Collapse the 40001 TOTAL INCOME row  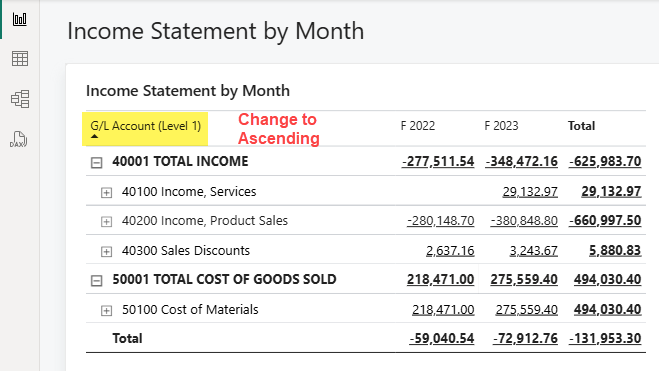coord(97,163)
